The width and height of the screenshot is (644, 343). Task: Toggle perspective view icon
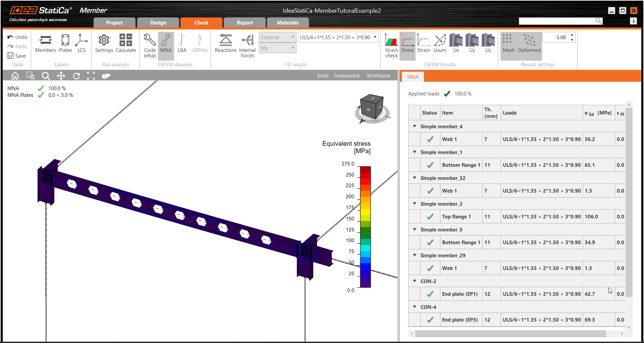pyautogui.click(x=106, y=76)
